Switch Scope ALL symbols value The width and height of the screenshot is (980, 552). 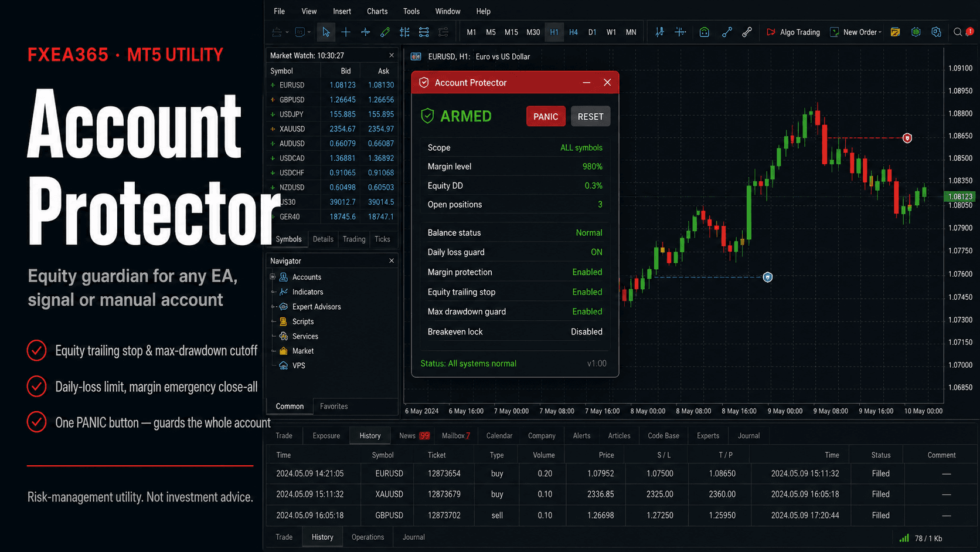[x=581, y=148]
